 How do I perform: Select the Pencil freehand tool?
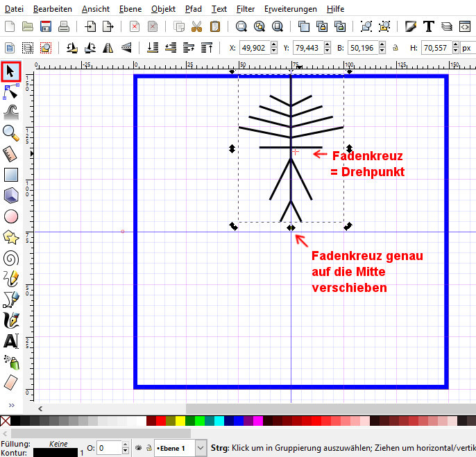point(11,279)
